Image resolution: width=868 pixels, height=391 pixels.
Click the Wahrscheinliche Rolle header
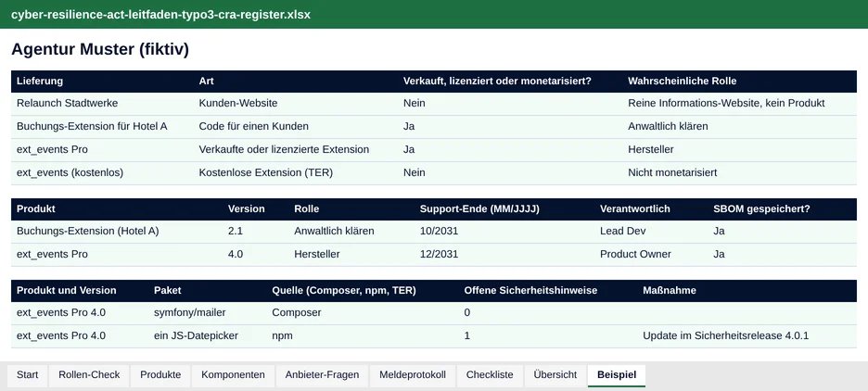click(682, 81)
